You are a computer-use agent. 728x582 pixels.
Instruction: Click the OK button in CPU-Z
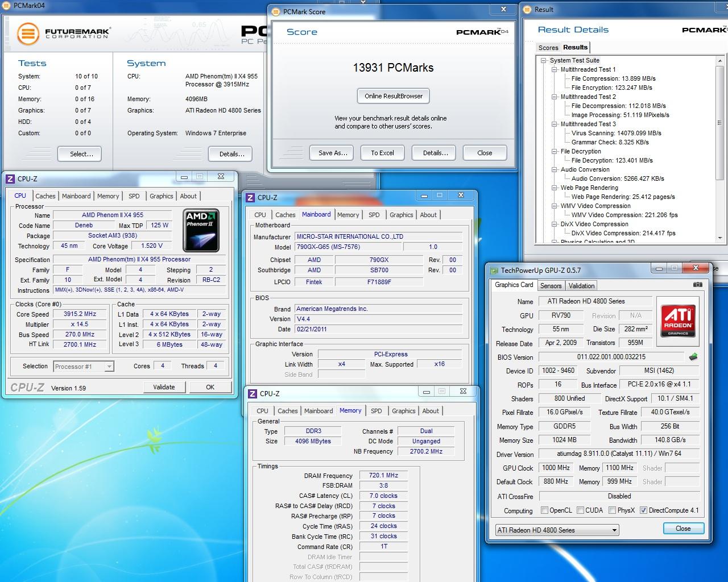pyautogui.click(x=210, y=387)
